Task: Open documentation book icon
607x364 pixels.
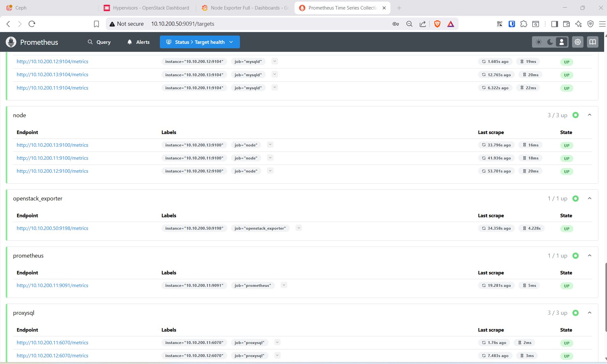Action: (x=593, y=42)
